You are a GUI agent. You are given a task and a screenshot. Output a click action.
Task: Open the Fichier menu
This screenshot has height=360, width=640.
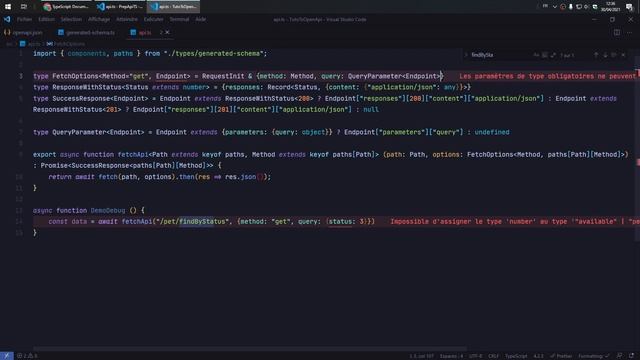click(24, 19)
